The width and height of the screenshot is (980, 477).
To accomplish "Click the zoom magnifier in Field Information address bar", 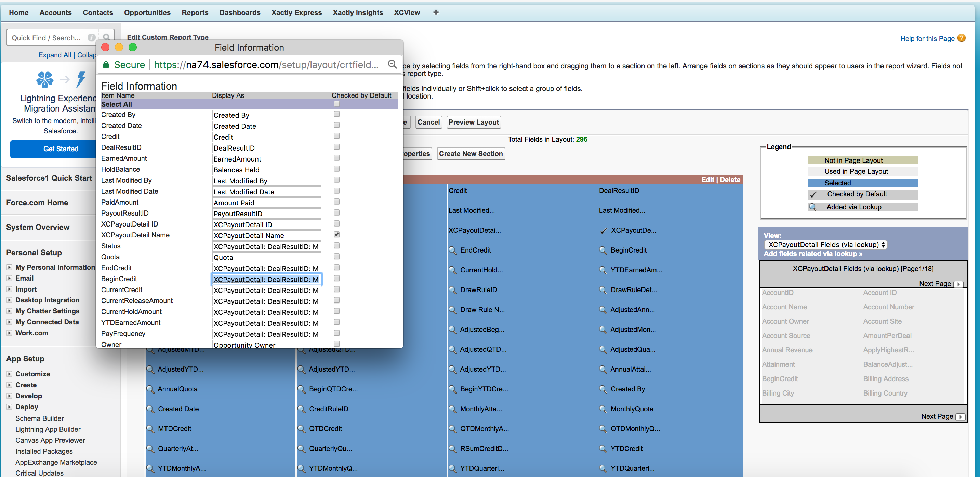I will click(x=392, y=64).
